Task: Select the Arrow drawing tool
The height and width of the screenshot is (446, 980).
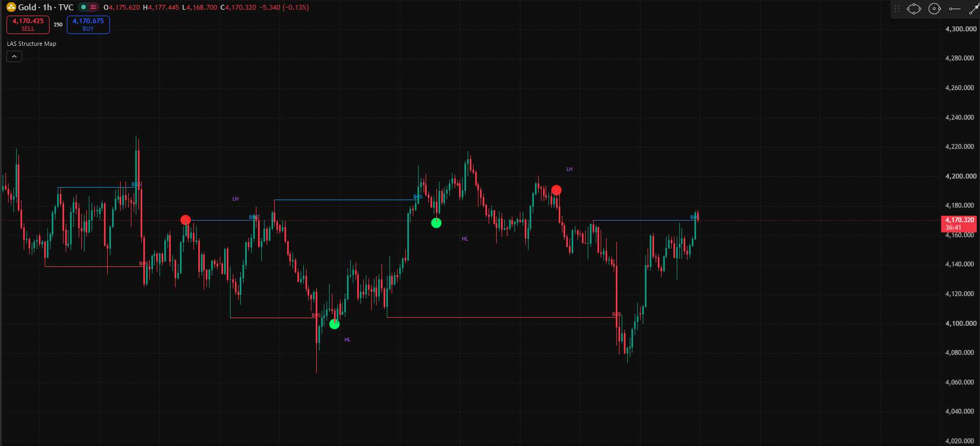Action: pyautogui.click(x=974, y=9)
